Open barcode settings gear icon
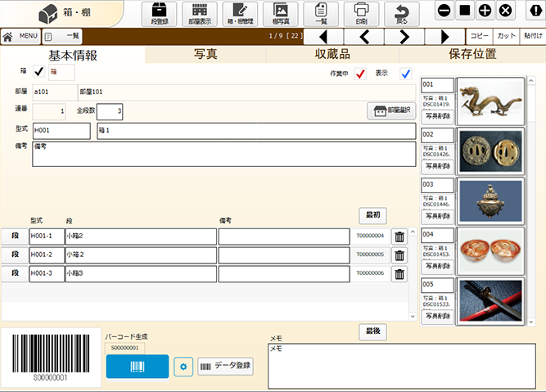 point(183,366)
